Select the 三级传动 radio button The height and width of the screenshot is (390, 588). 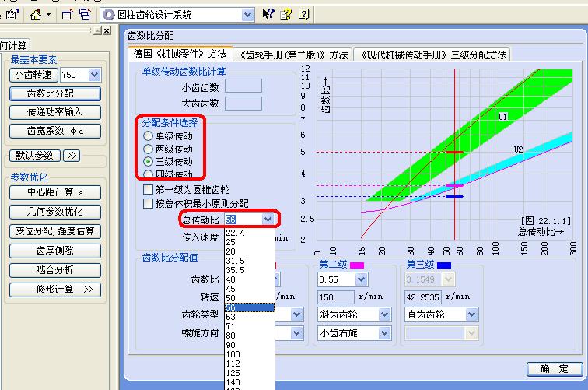point(149,162)
